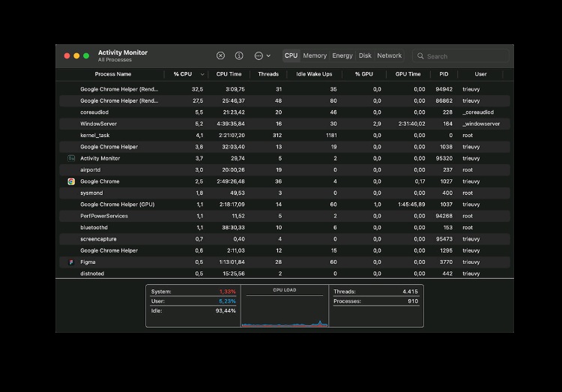
Task: Click the Idle 93,44% value
Action: tap(226, 310)
